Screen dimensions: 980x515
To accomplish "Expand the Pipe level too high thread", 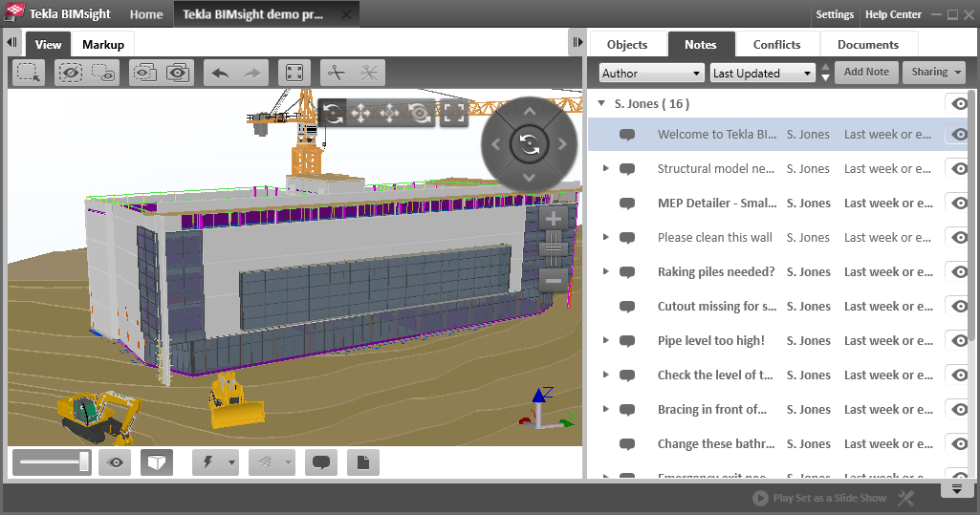I will point(605,340).
